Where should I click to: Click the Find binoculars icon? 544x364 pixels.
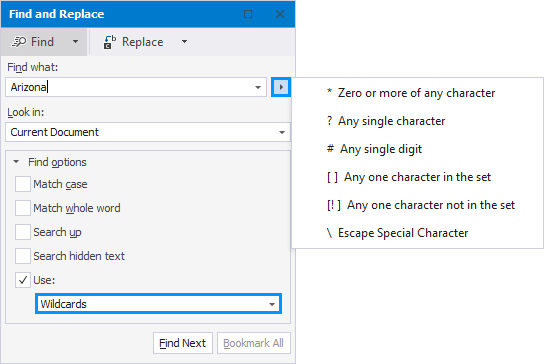point(19,42)
